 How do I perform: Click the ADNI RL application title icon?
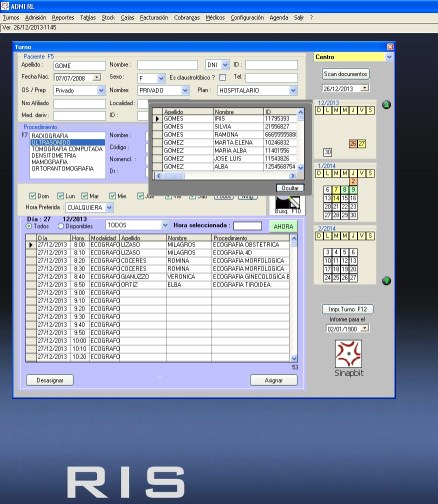[5, 6]
